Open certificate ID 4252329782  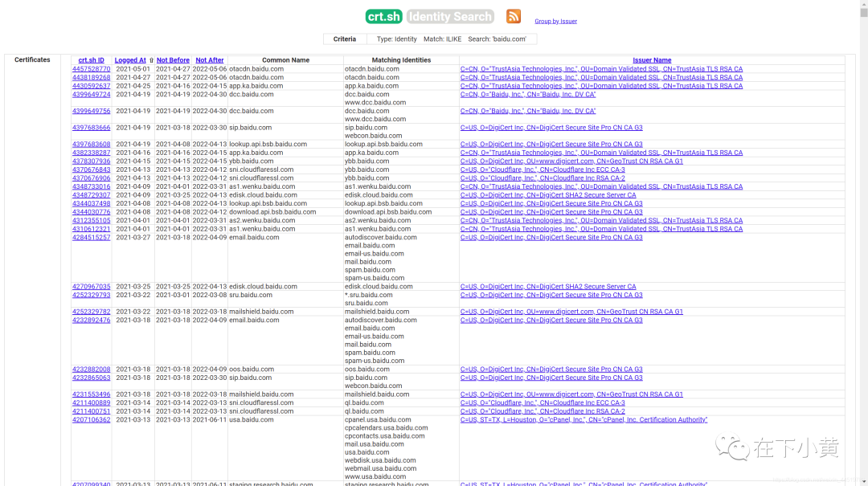pyautogui.click(x=91, y=312)
